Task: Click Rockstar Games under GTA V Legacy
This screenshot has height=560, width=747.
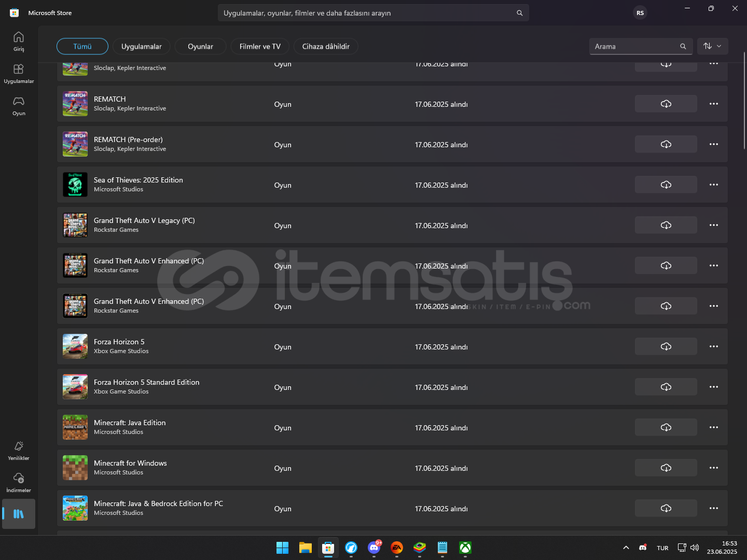Action: pos(116,230)
